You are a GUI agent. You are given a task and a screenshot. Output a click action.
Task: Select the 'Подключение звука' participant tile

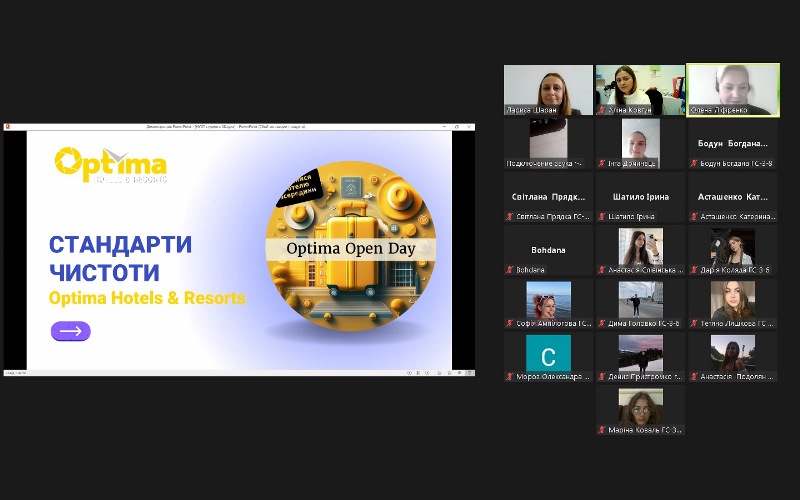548,143
